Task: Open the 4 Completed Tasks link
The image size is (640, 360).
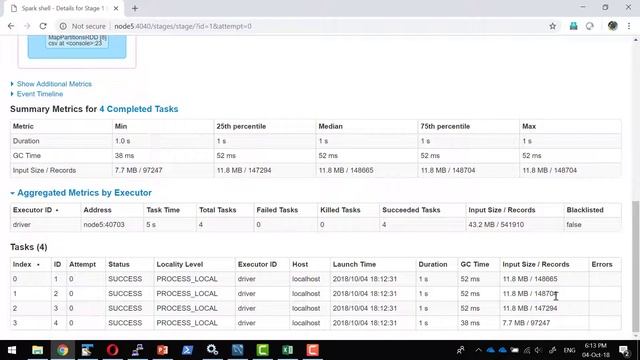Action: [139, 109]
